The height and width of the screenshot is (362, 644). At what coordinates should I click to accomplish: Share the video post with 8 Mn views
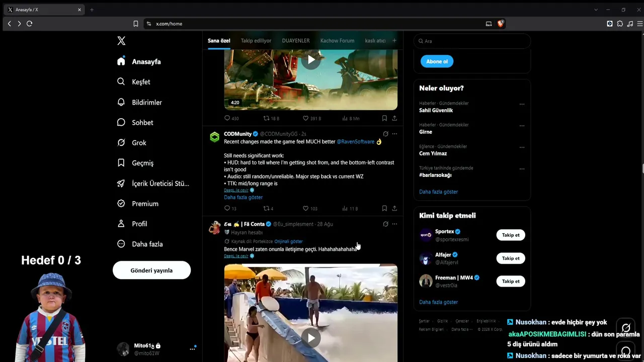[x=394, y=118]
